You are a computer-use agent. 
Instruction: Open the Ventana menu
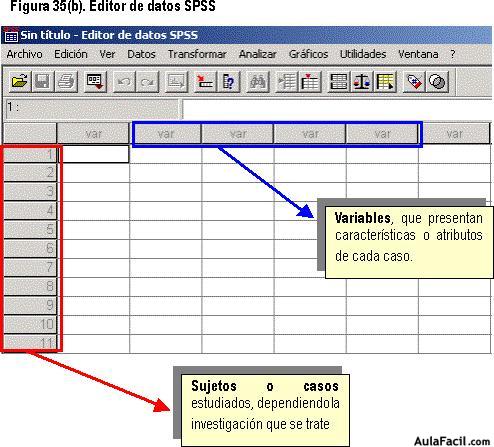418,54
